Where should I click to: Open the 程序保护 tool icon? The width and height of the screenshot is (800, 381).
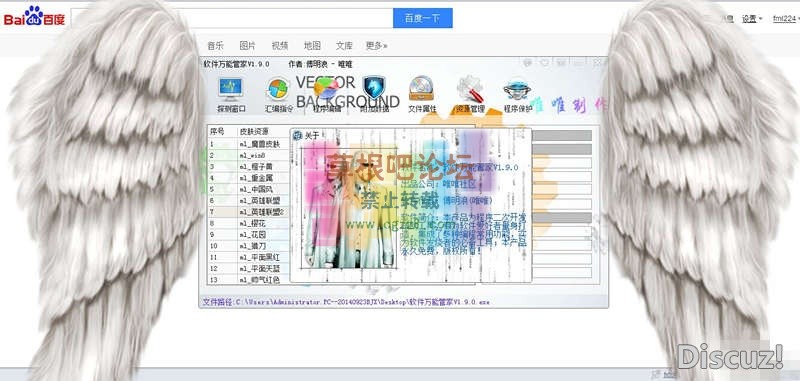[517, 90]
